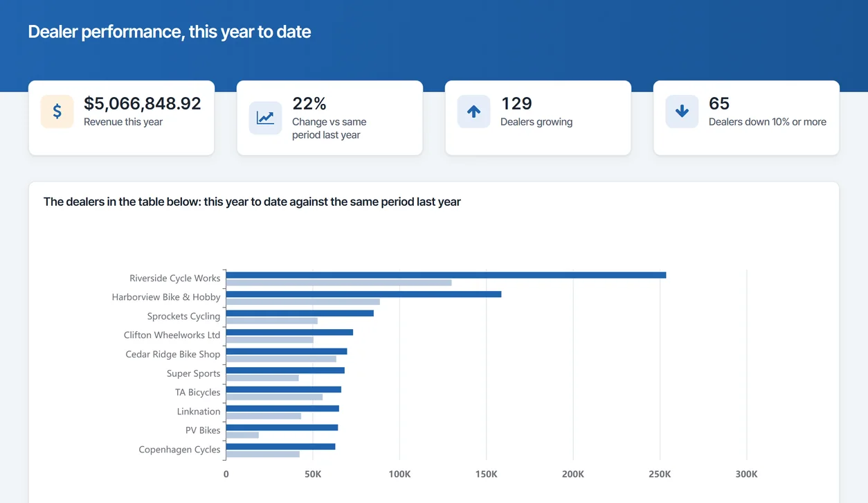Image resolution: width=868 pixels, height=503 pixels.
Task: Click the 150K axis tick label
Action: click(x=487, y=475)
